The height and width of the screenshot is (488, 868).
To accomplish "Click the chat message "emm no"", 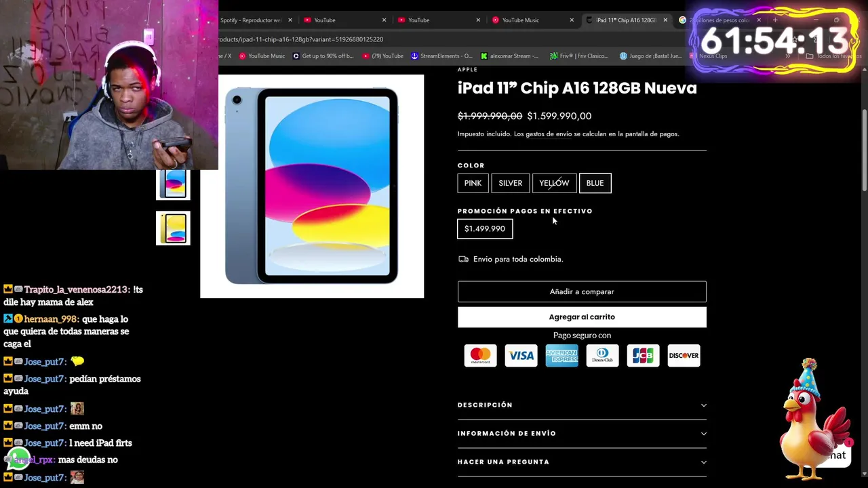I will [85, 426].
